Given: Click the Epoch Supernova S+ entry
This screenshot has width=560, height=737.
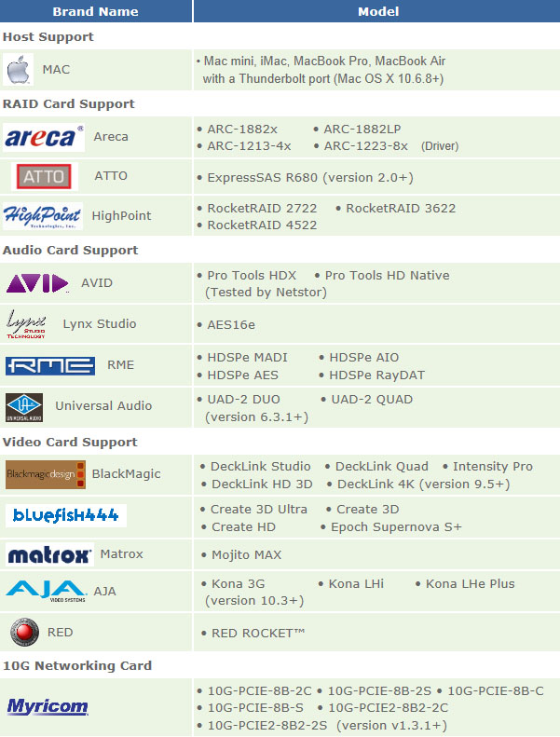Looking at the screenshot, I should 396,527.
